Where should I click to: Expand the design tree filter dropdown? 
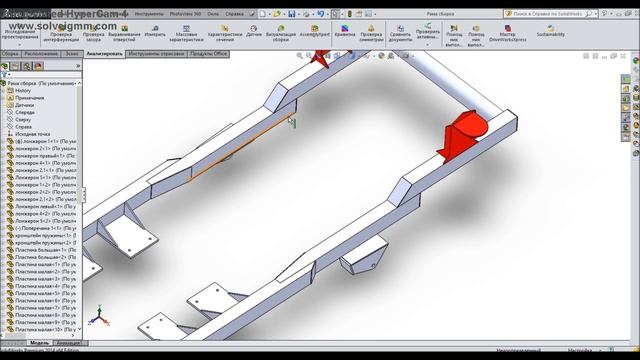click(9, 75)
